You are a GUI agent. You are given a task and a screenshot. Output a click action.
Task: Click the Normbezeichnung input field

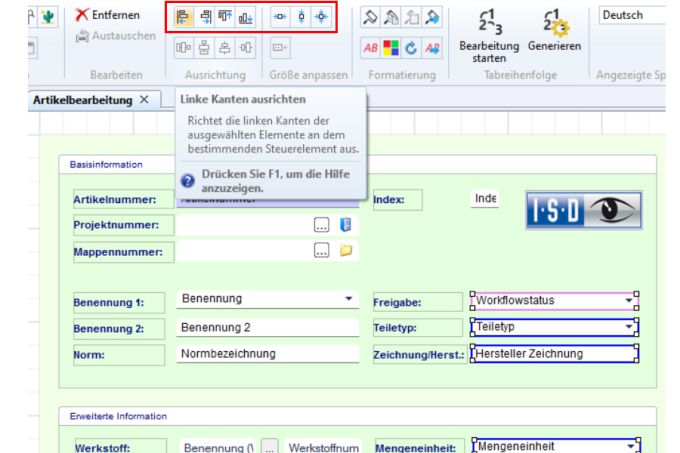point(267,353)
